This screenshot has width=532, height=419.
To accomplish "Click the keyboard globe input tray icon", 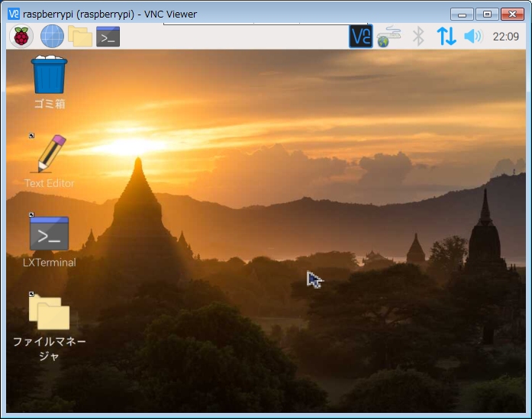I will click(389, 37).
